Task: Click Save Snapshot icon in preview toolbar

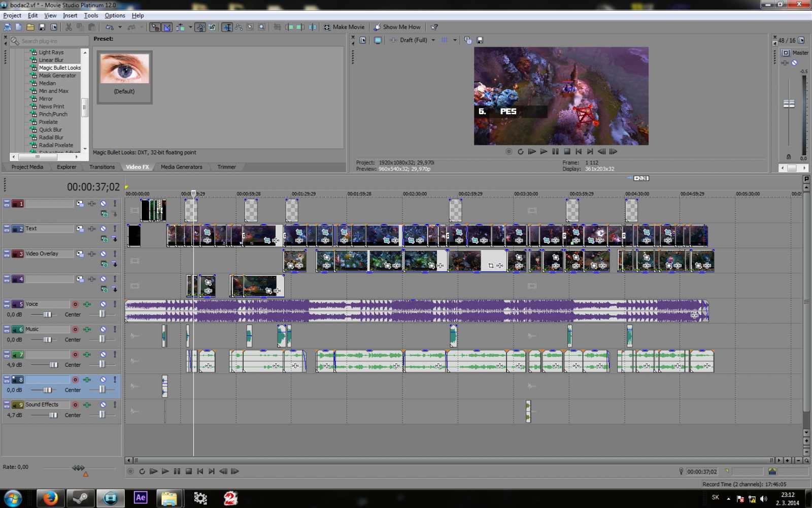Action: (x=480, y=40)
